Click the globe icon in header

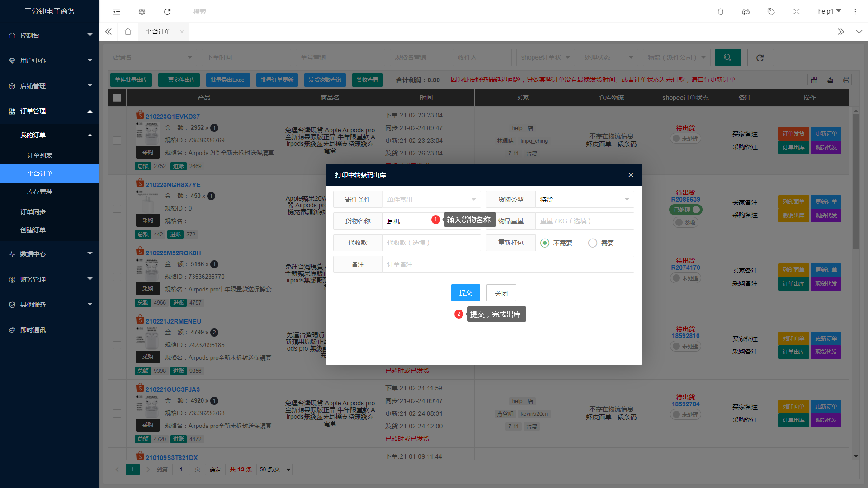pos(142,12)
